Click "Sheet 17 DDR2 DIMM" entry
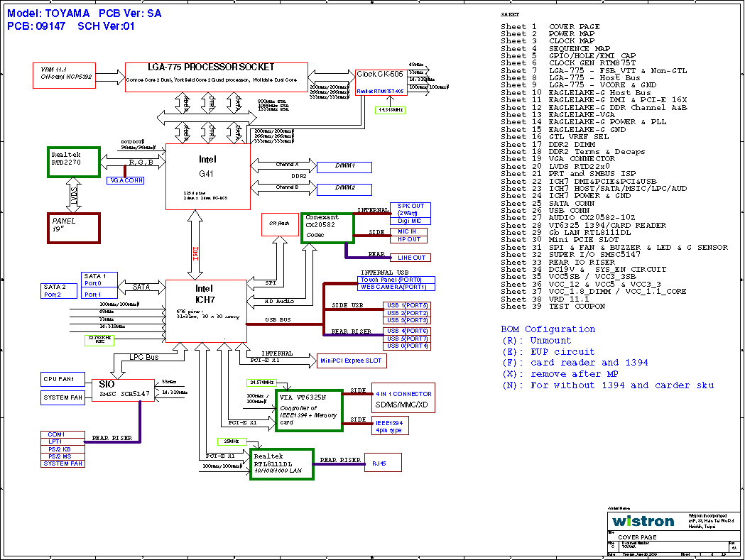745x560 pixels. point(548,144)
